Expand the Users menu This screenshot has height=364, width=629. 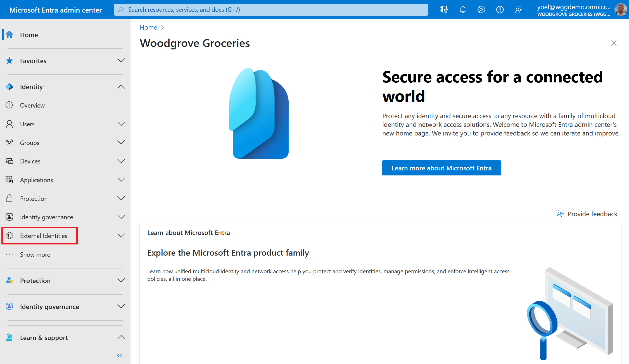121,124
